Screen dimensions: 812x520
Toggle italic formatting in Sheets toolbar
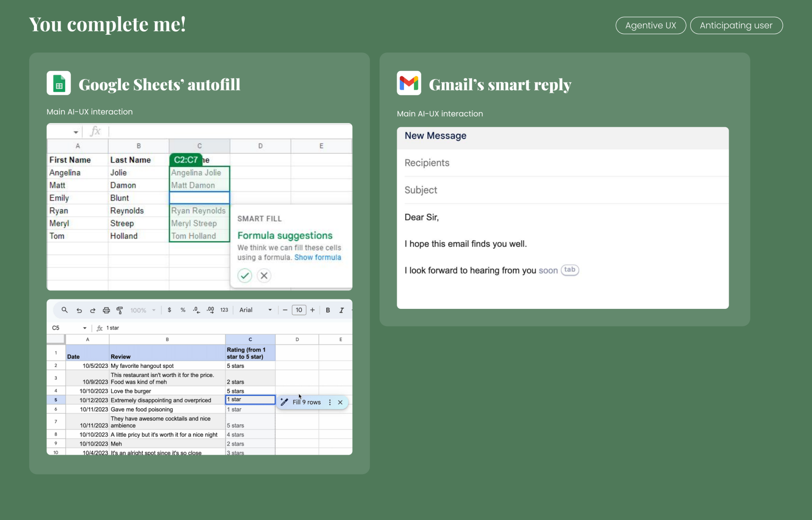pos(341,310)
